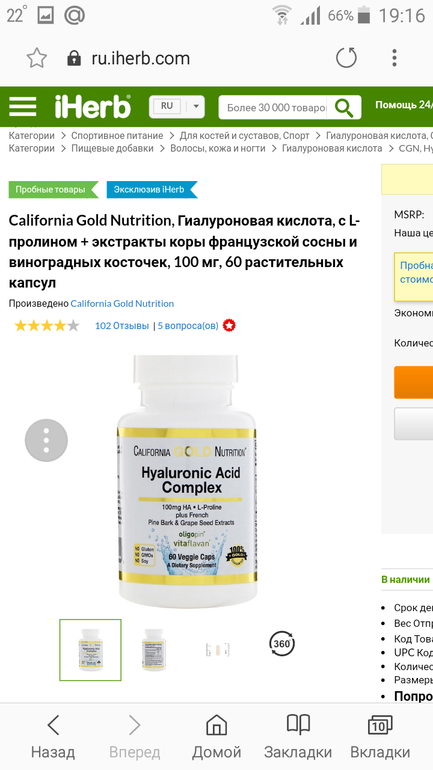Go Домой using bottom navigation
433x770 pixels.
coord(216,736)
